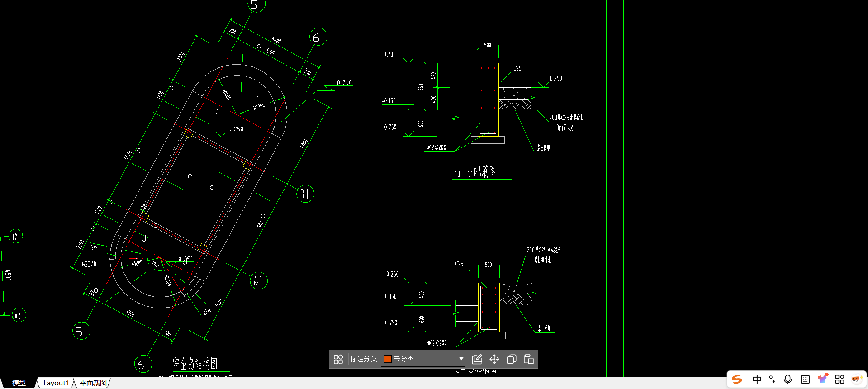Toggle the punctuation mode icon in IME bar
The height and width of the screenshot is (389, 868).
pyautogui.click(x=772, y=379)
